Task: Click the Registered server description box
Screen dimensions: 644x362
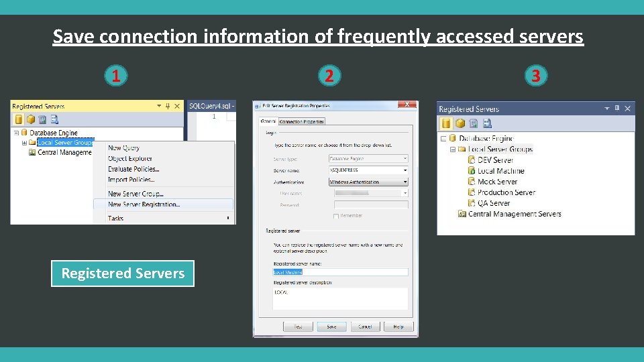Action: pyautogui.click(x=341, y=298)
